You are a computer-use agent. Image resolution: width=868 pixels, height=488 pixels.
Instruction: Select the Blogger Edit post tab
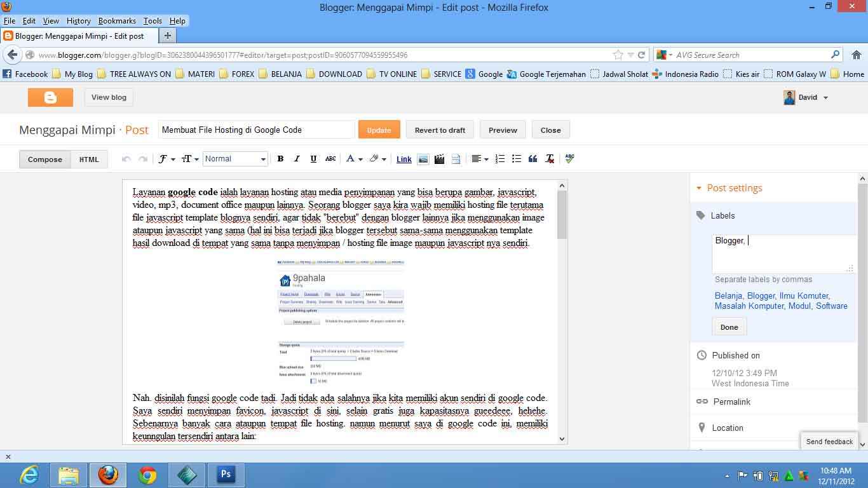(x=79, y=36)
